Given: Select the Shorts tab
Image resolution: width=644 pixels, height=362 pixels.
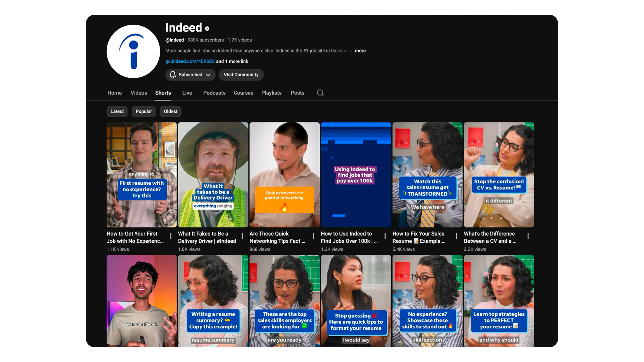Looking at the screenshot, I should [x=163, y=93].
